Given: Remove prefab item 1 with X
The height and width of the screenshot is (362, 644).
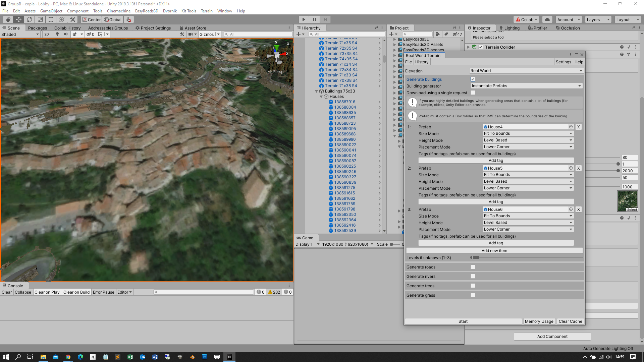Looking at the screenshot, I should (579, 127).
